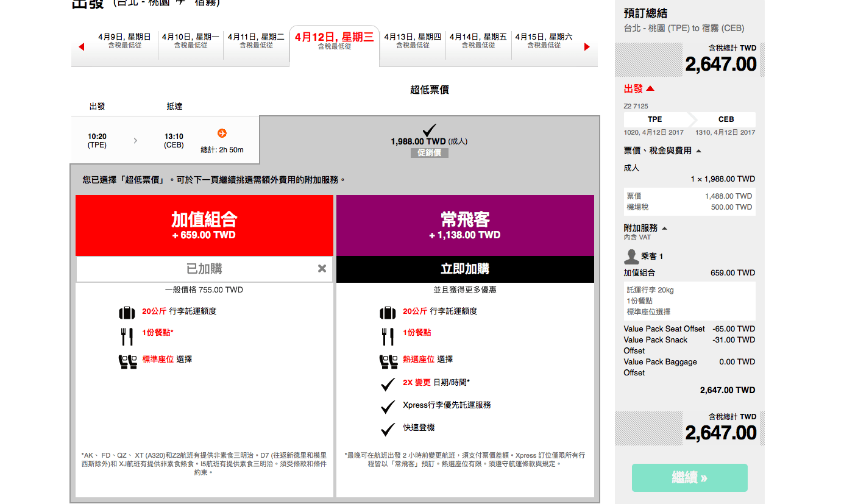
Task: Click 託運行李 20kg in summary
Action: point(650,290)
